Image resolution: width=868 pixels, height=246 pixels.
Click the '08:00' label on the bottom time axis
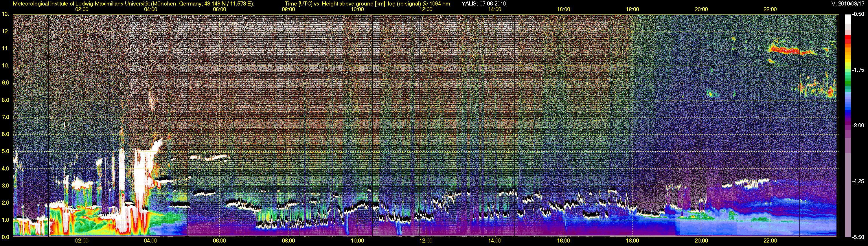pyautogui.click(x=288, y=241)
